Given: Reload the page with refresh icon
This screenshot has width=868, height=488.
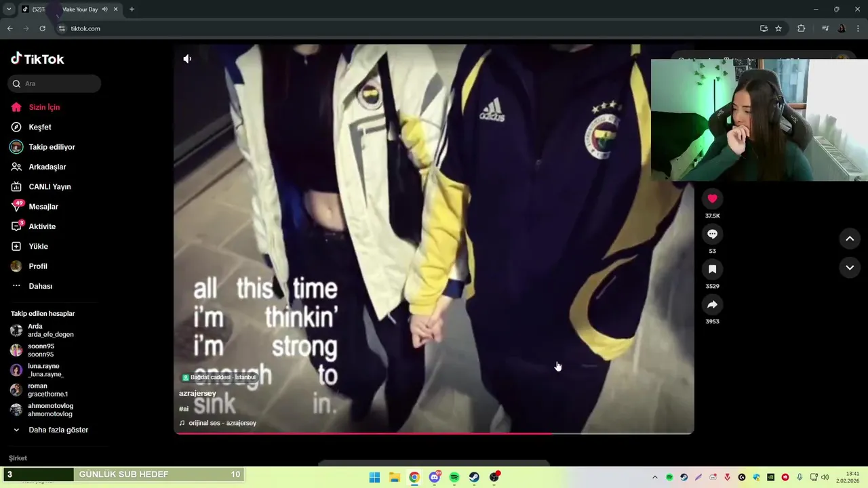Looking at the screenshot, I should point(42,28).
